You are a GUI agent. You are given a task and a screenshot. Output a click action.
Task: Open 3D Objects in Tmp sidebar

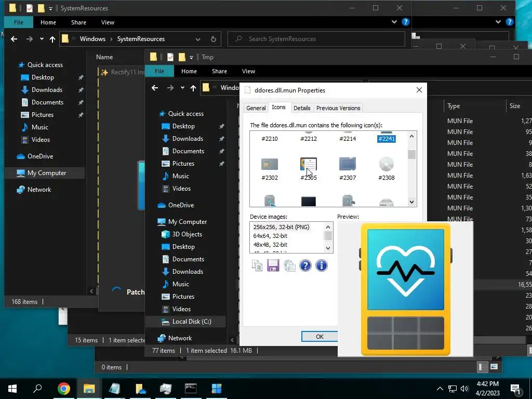[x=187, y=234]
